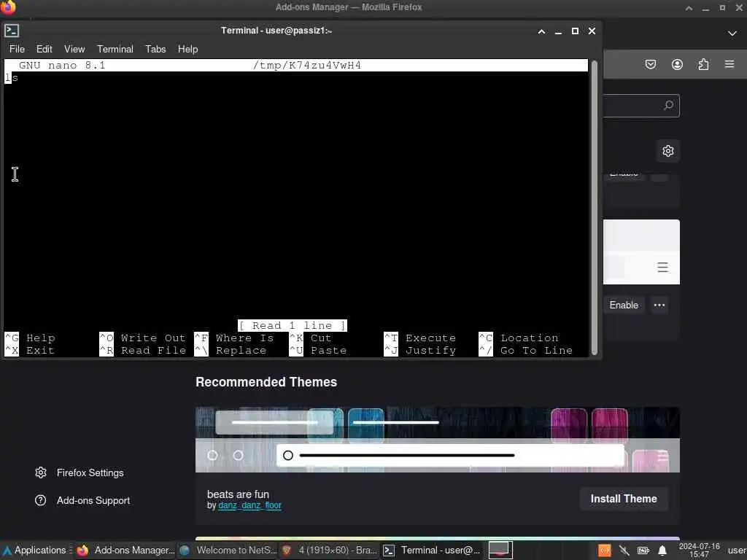Minimize the Terminal window

(558, 31)
